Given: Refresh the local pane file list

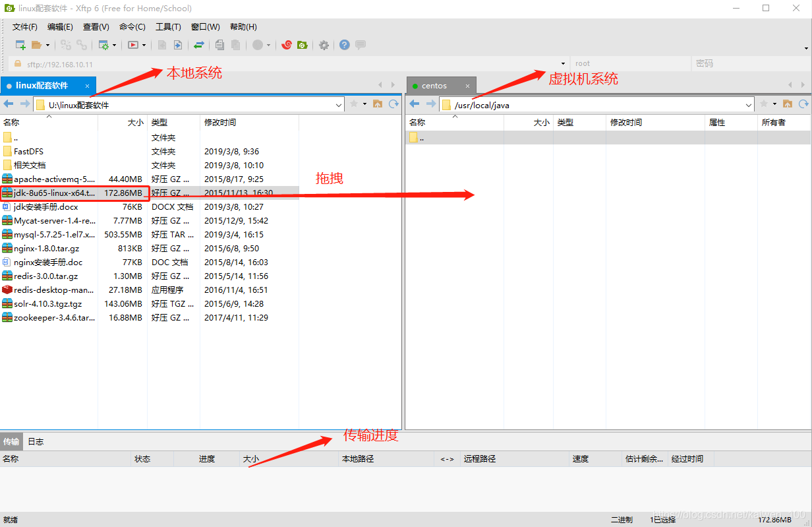Looking at the screenshot, I should (x=393, y=104).
